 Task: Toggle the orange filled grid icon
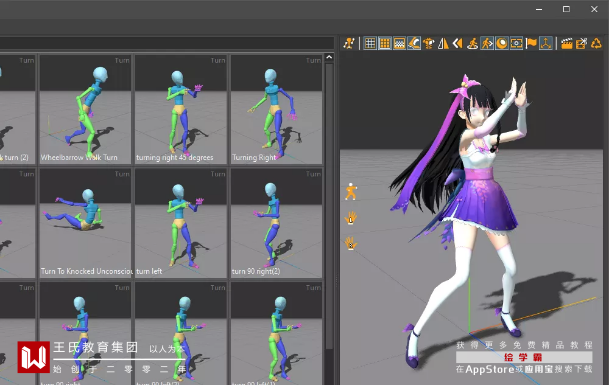coord(385,43)
